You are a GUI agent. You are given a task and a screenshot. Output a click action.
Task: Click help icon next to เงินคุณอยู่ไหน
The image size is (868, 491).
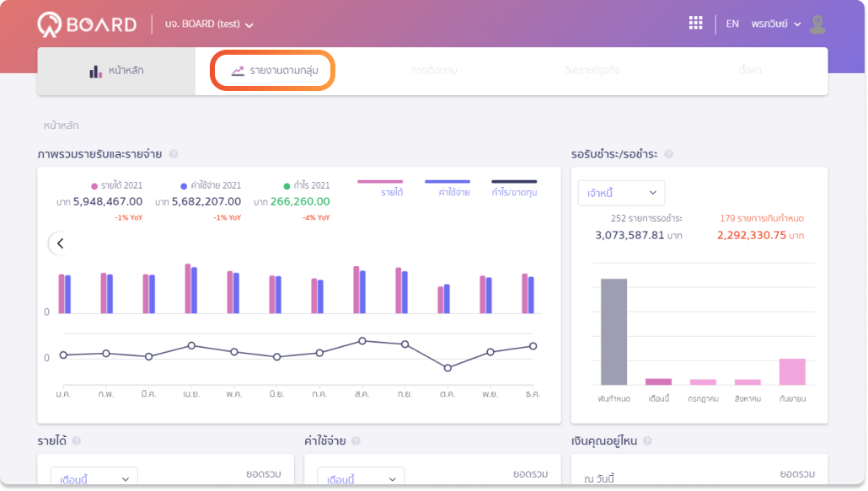pos(647,440)
